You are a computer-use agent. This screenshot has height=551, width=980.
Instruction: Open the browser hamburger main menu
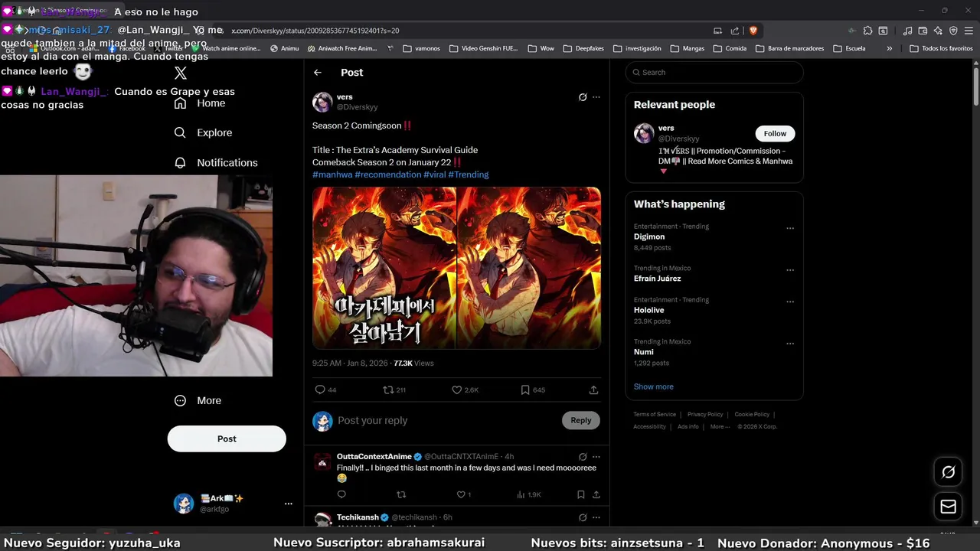point(969,31)
